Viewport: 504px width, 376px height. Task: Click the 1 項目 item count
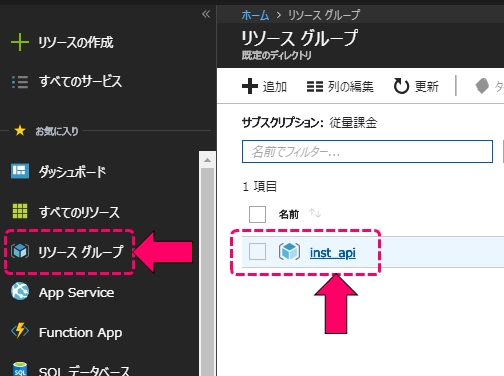pos(260,186)
